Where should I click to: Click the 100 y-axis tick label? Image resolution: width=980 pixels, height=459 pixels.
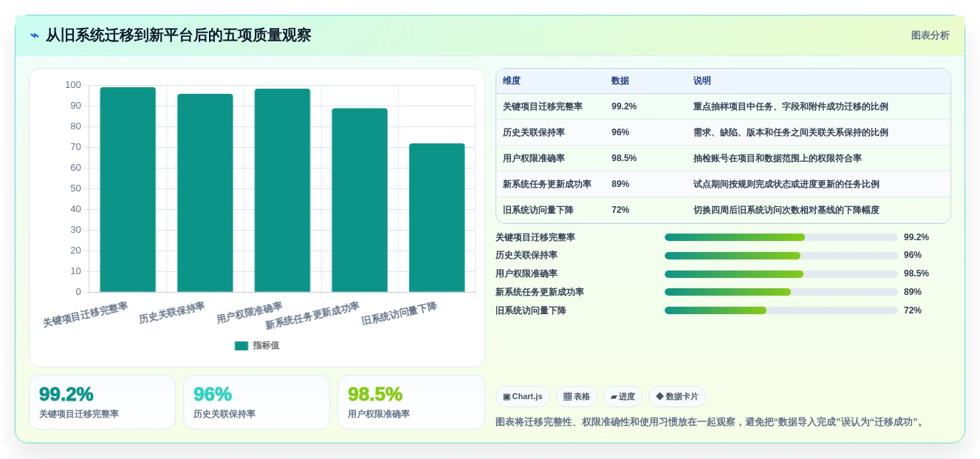73,85
